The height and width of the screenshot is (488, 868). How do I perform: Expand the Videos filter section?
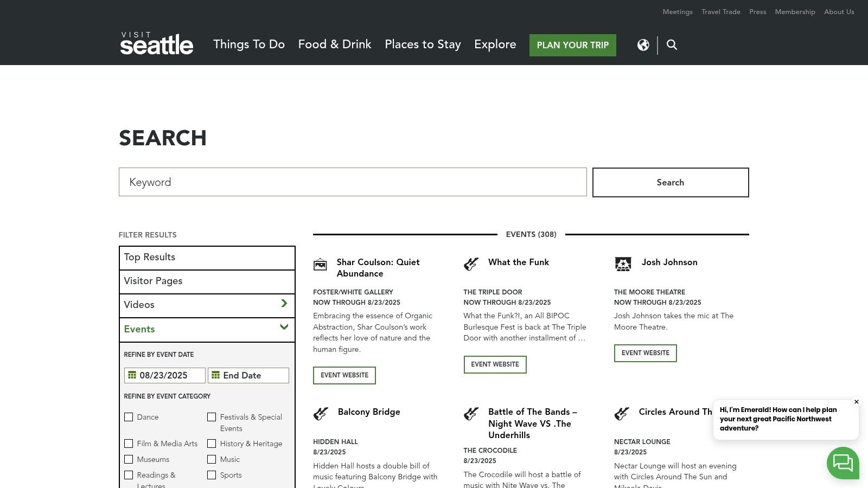pyautogui.click(x=284, y=304)
